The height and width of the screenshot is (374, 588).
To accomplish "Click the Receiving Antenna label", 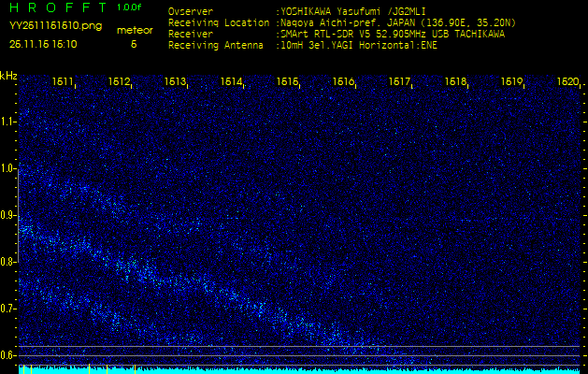I will tap(209, 43).
